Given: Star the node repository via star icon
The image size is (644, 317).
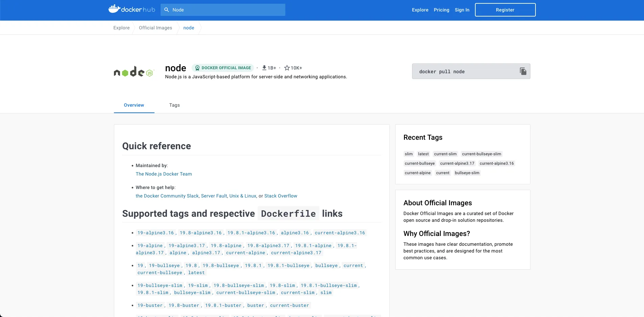Looking at the screenshot, I should (x=287, y=68).
